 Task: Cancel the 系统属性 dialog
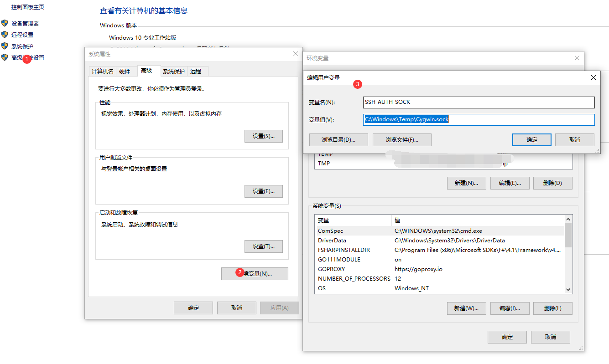(x=237, y=308)
